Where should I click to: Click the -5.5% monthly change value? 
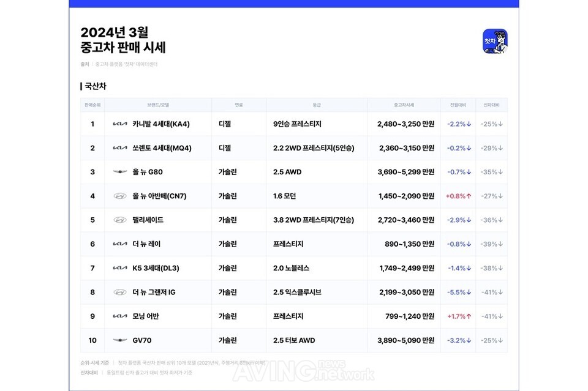click(459, 292)
